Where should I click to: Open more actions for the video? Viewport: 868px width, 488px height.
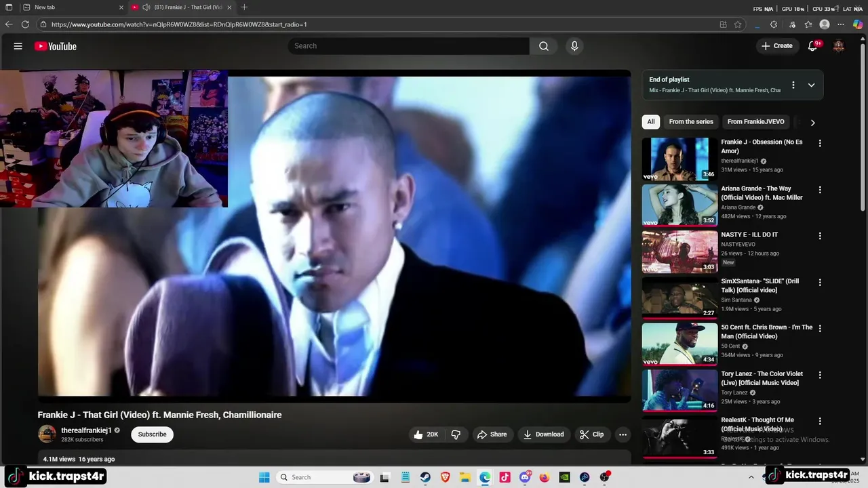click(623, 434)
